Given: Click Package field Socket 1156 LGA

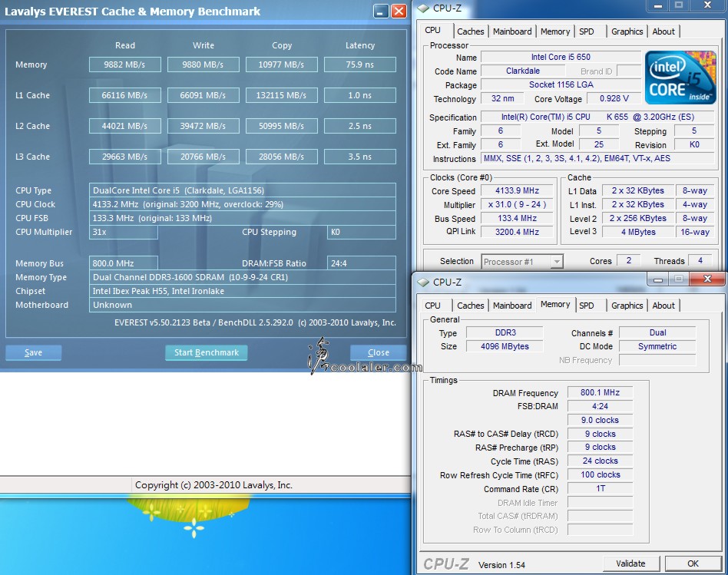Looking at the screenshot, I should 561,84.
